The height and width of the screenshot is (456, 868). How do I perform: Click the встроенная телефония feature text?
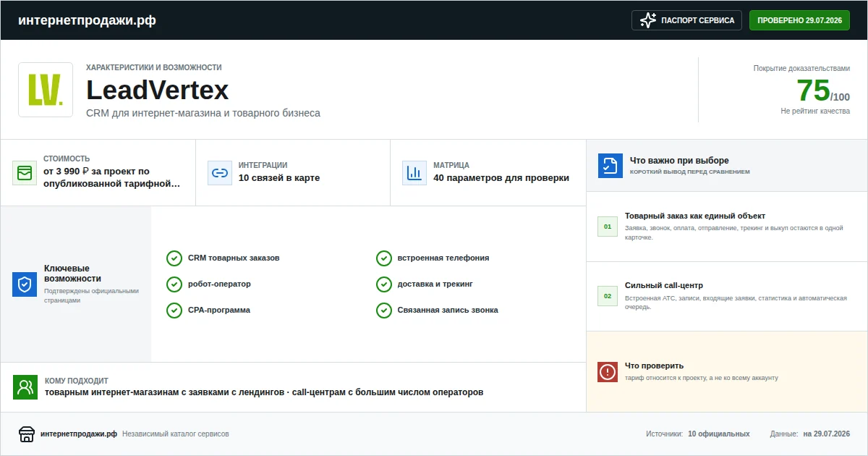[443, 258]
